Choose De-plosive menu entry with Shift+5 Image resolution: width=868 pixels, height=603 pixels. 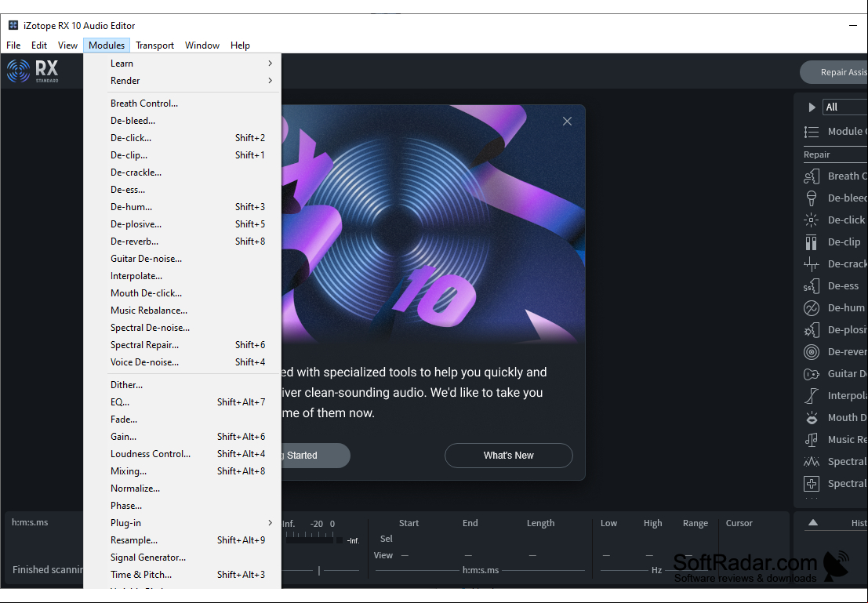click(182, 223)
